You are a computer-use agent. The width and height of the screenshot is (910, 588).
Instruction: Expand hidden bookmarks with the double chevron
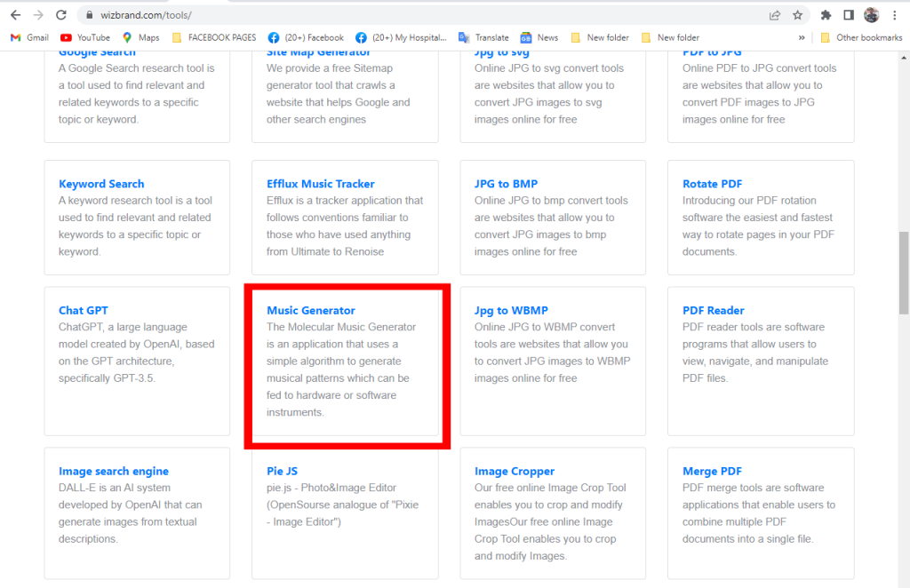802,37
